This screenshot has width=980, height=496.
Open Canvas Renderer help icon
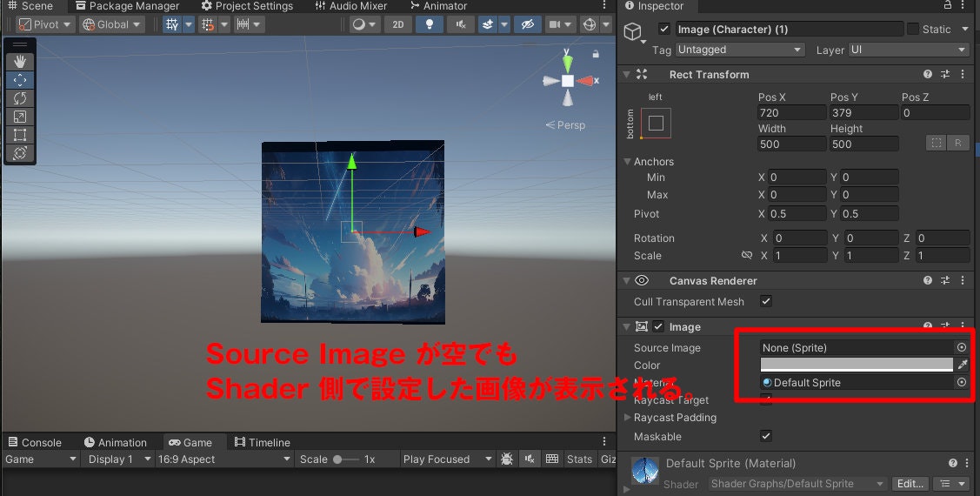[x=928, y=280]
